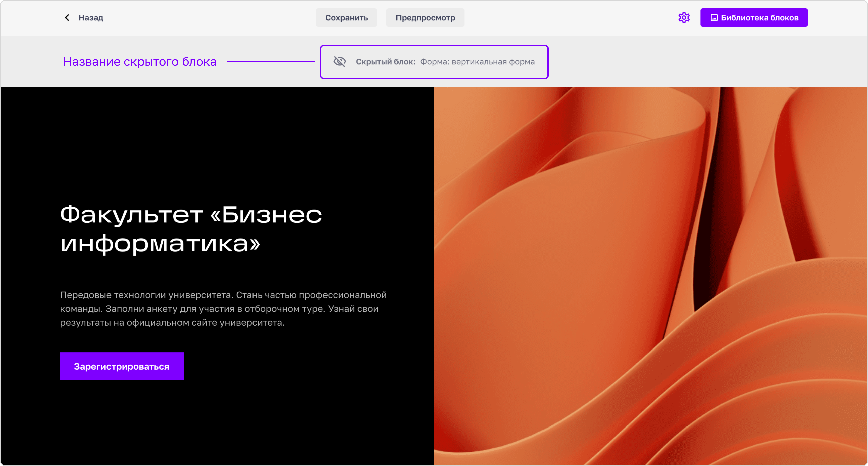Open Предпросмотр preview
Viewport: 868px width, 466px height.
coord(425,17)
